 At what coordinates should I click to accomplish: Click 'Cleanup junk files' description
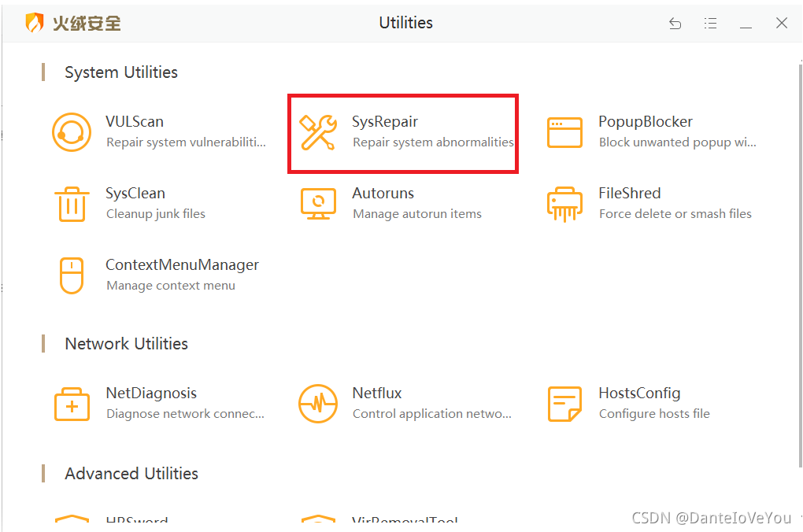click(156, 214)
